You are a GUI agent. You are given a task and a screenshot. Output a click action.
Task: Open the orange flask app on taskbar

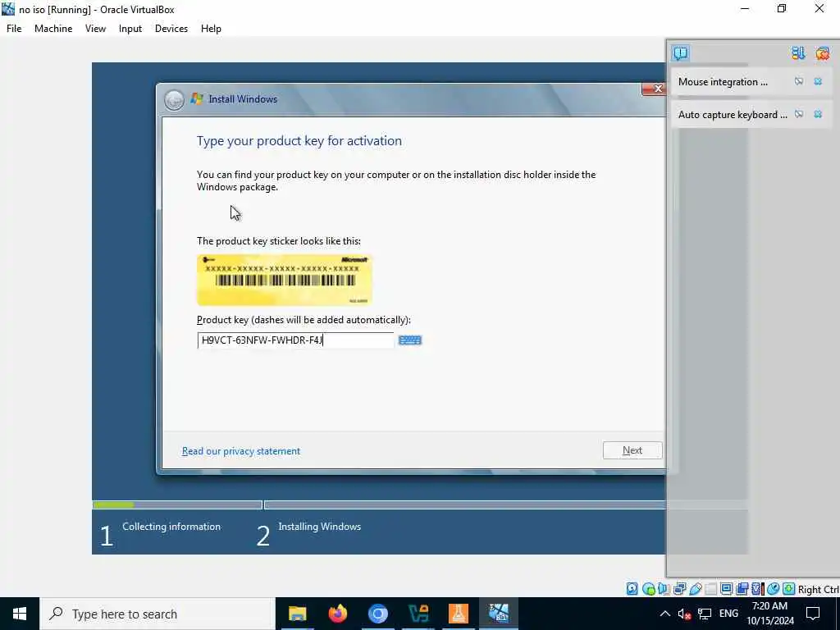tap(458, 614)
